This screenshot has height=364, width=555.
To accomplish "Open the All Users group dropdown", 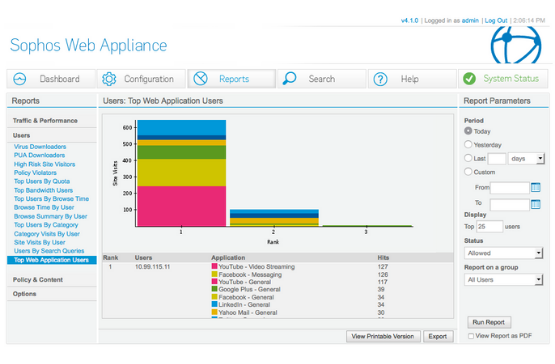I will [x=503, y=280].
